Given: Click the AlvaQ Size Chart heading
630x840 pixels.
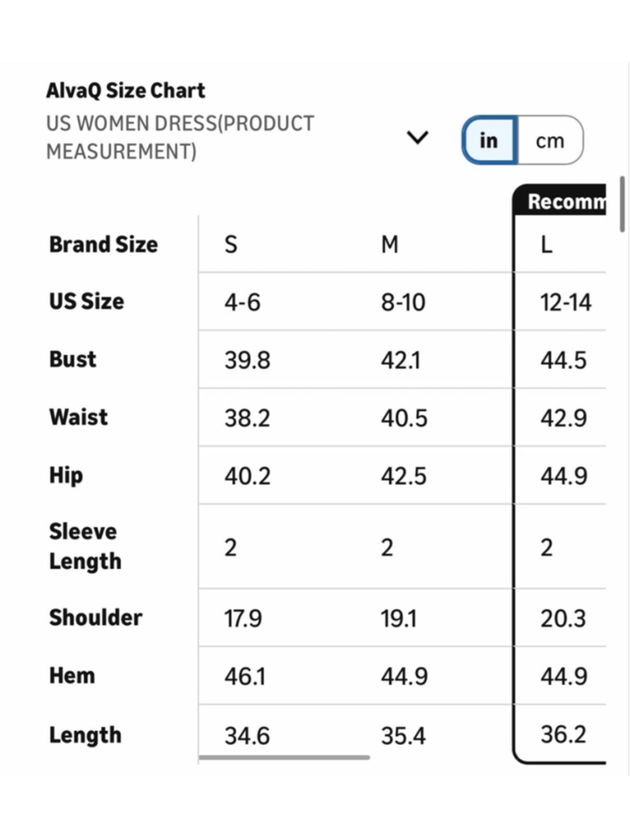Looking at the screenshot, I should [x=126, y=91].
